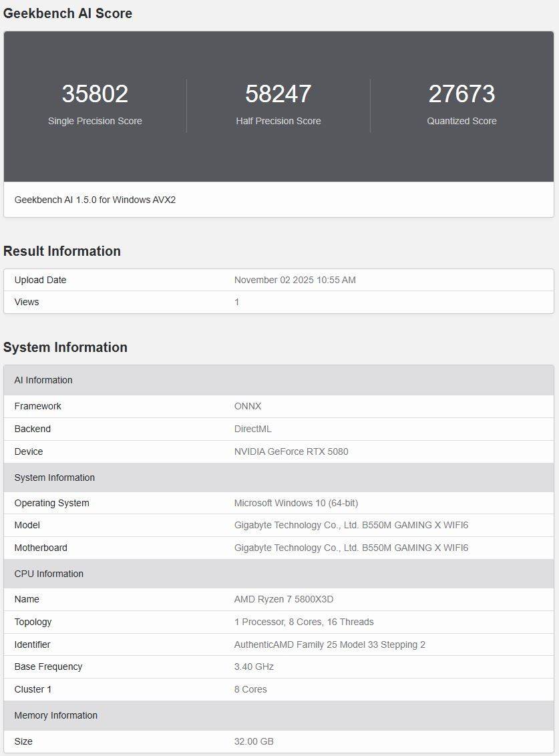Click the Views count value
Viewport: 559px width, 756px height.
point(236,302)
